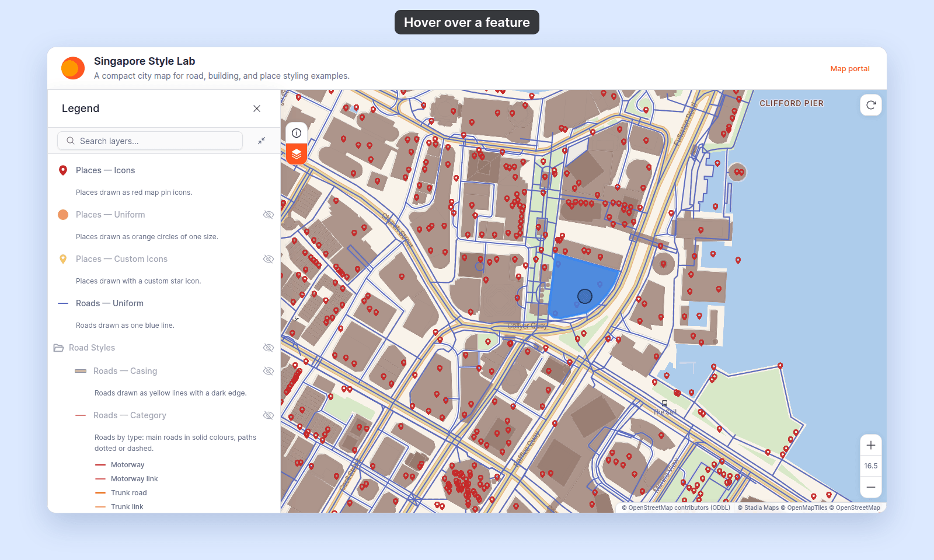
Task: Show the Places — Custom Icons layer
Action: click(269, 259)
